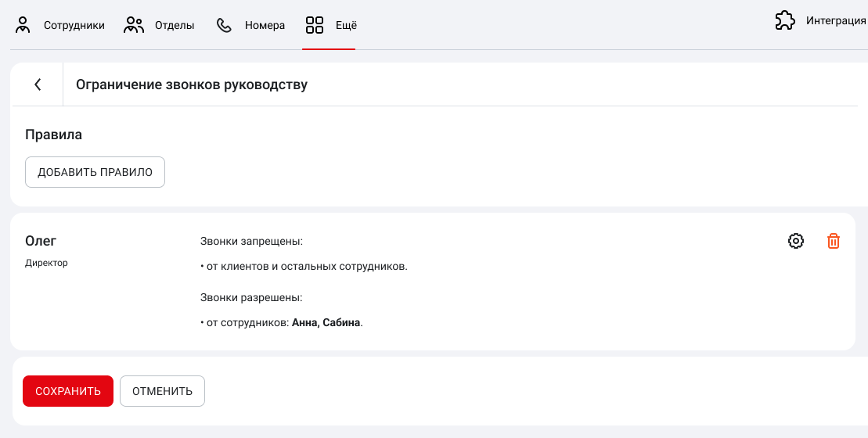This screenshot has height=438, width=868.
Task: Click the name Олег in the rule card
Action: pos(41,241)
